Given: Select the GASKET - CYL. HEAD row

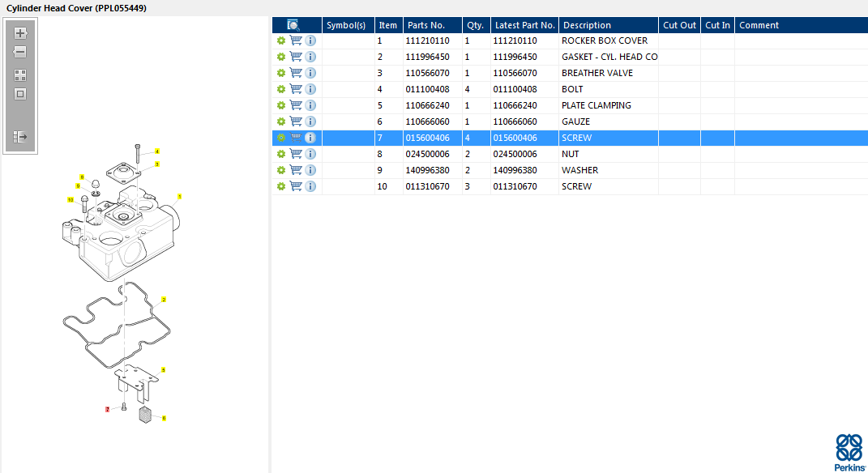Looking at the screenshot, I should coord(609,57).
